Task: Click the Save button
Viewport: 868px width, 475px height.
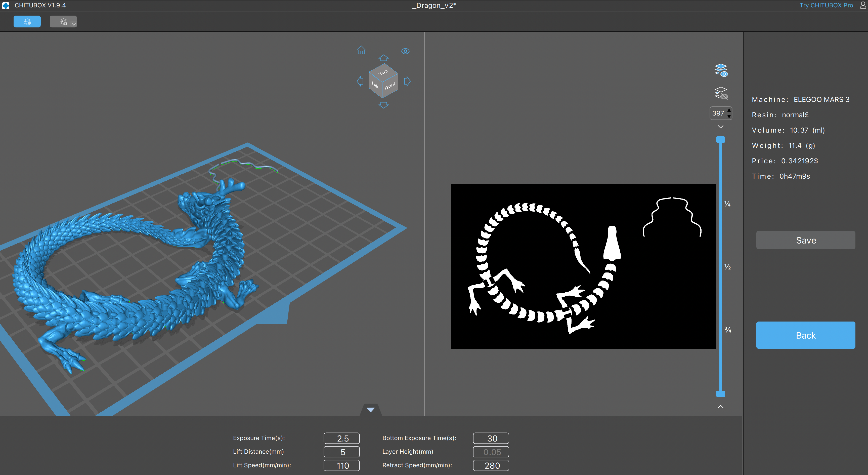Action: tap(805, 240)
